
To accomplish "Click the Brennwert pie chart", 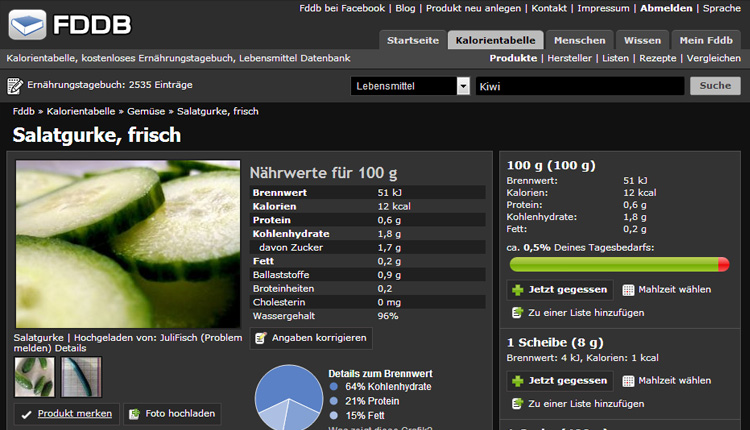I will pyautogui.click(x=288, y=398).
